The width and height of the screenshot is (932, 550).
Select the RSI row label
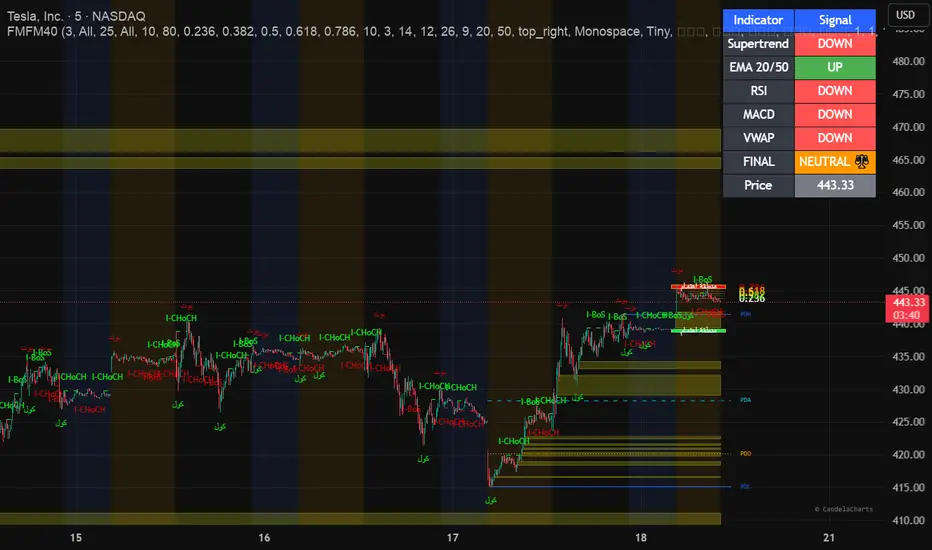point(758,91)
